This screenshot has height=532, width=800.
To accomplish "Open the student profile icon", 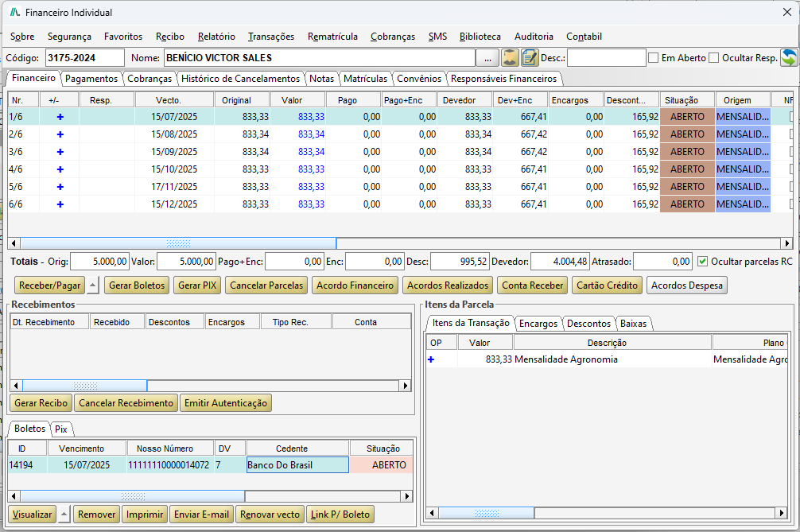I will (x=510, y=57).
